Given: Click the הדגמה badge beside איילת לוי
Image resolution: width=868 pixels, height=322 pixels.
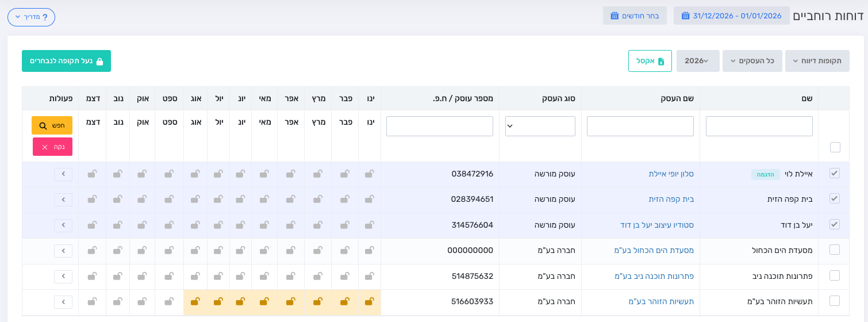Looking at the screenshot, I should coord(766,174).
